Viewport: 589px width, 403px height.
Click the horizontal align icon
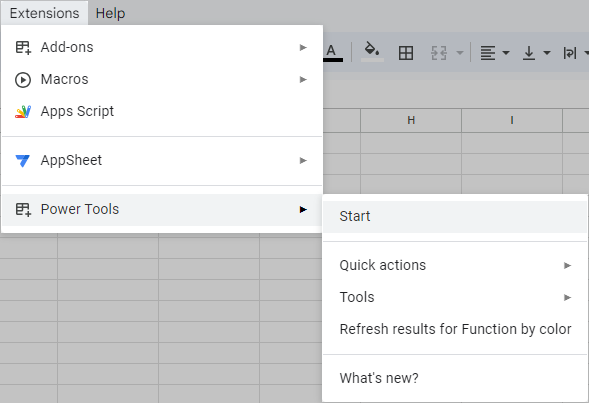pos(488,53)
